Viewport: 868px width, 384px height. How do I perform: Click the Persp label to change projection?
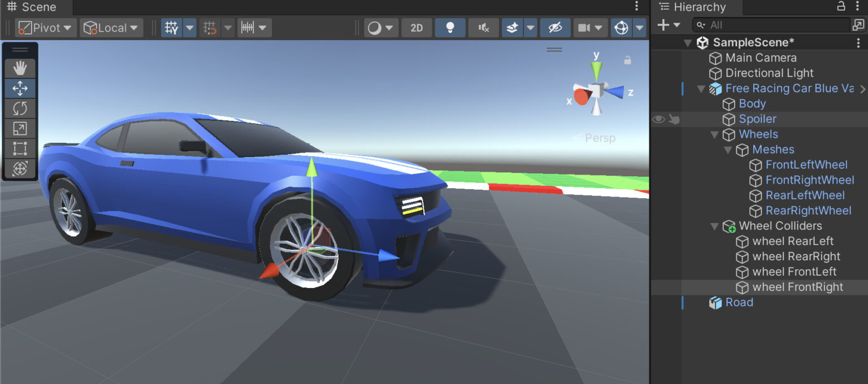pyautogui.click(x=601, y=138)
